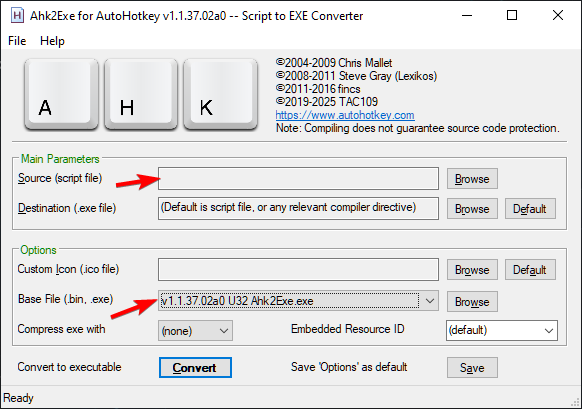Focus the Custom Icon file field

pyautogui.click(x=298, y=269)
